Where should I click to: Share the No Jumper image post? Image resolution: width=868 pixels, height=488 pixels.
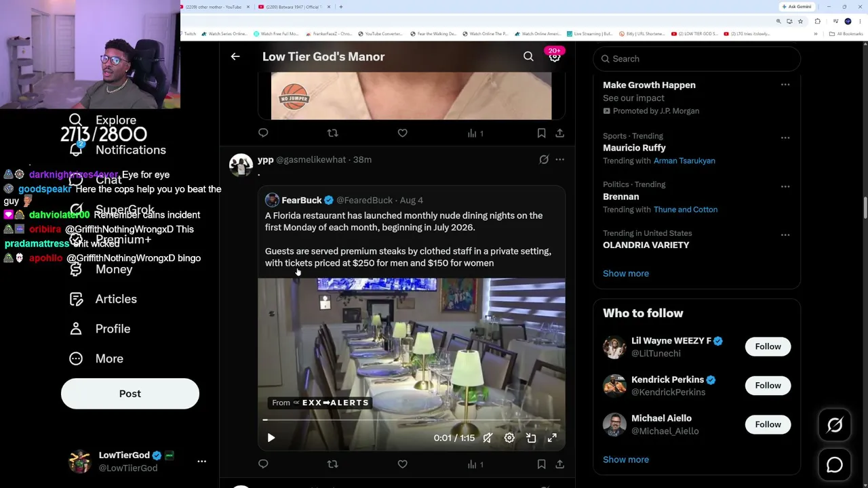click(x=559, y=134)
